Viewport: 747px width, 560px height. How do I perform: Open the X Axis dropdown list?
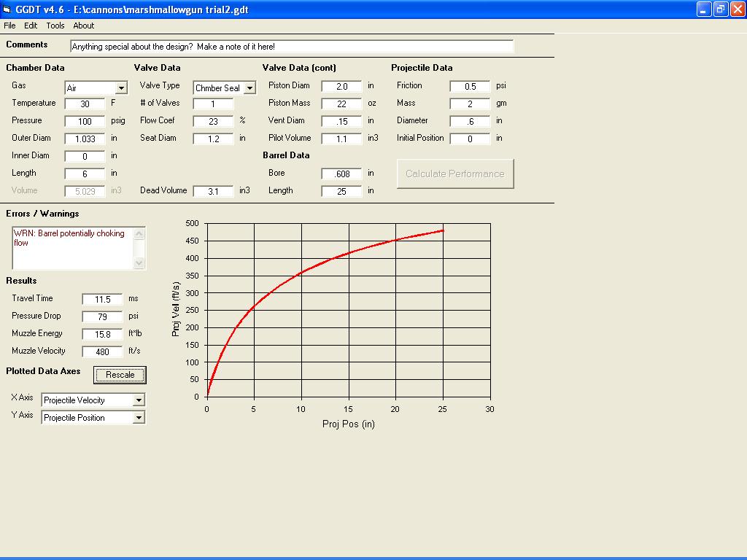139,400
